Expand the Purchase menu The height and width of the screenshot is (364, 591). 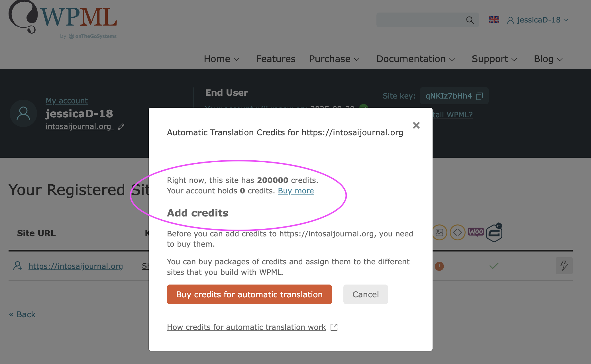coord(334,59)
